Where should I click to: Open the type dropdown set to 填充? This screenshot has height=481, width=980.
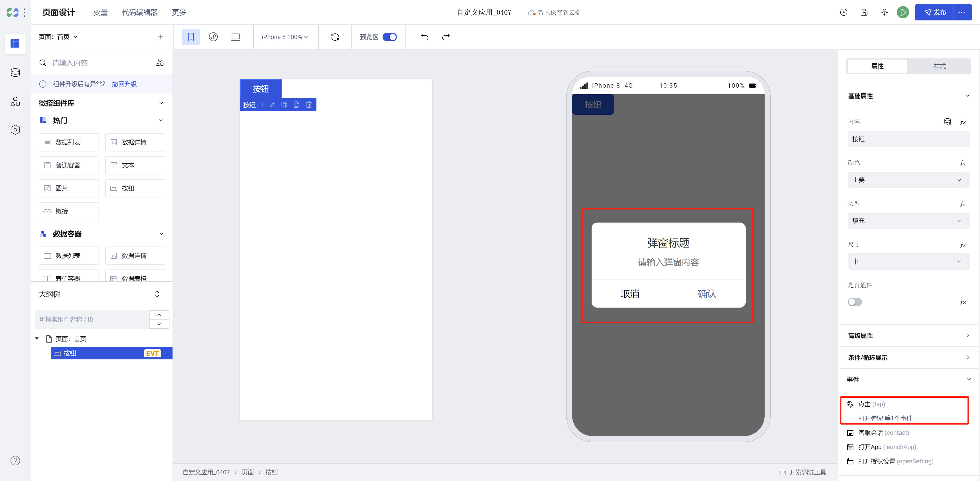tap(909, 220)
